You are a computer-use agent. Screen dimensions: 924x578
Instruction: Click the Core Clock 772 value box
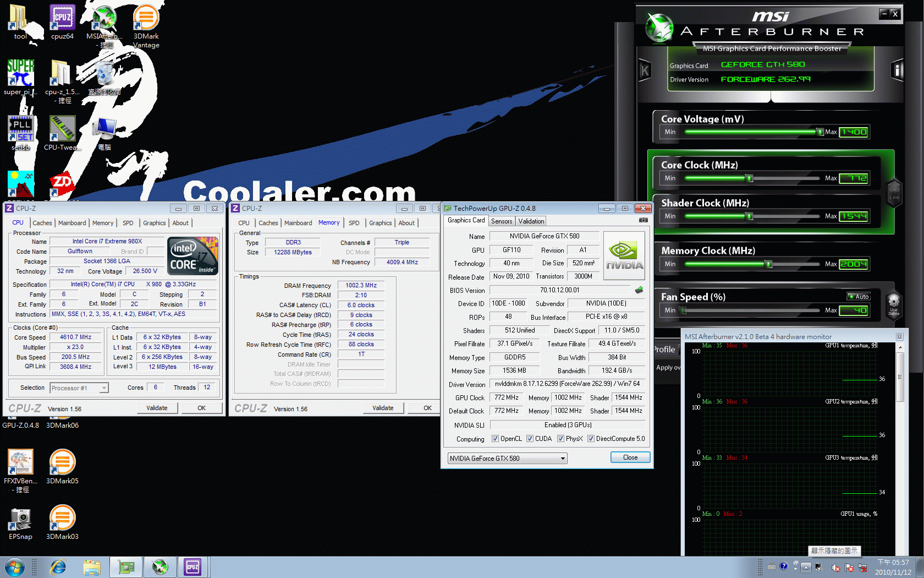854,178
